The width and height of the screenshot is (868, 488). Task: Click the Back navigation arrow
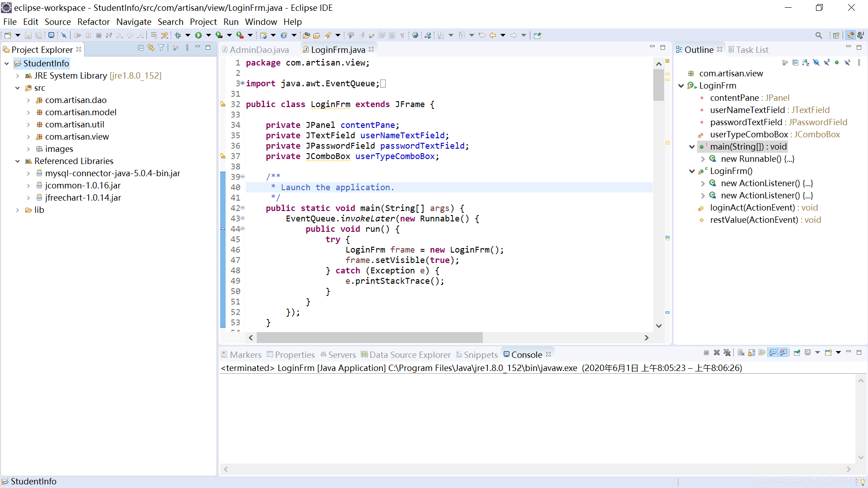point(493,35)
